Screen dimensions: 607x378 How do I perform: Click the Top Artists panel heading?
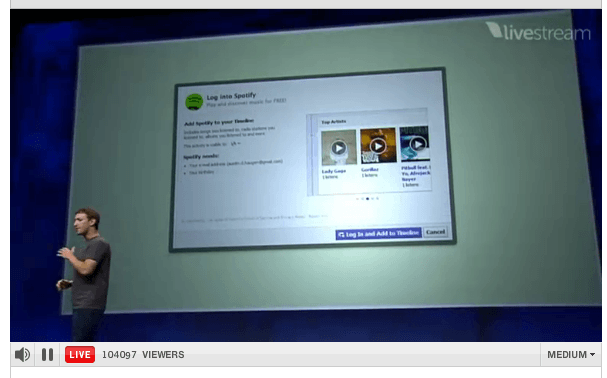[334, 122]
